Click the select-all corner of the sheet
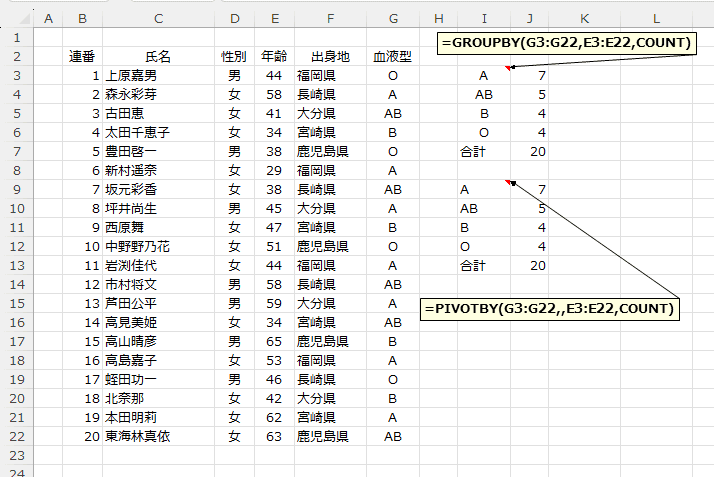This screenshot has width=714, height=477. click(x=16, y=18)
